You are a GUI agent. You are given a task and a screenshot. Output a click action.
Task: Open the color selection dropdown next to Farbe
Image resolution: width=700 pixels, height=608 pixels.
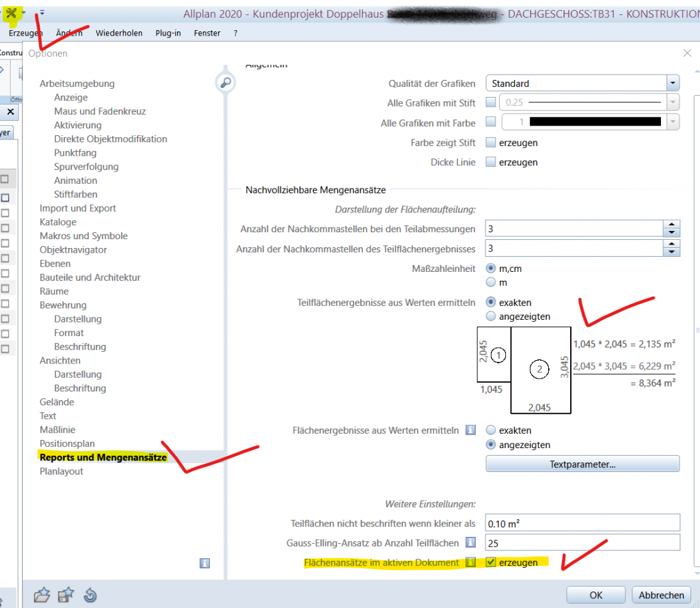tap(672, 121)
